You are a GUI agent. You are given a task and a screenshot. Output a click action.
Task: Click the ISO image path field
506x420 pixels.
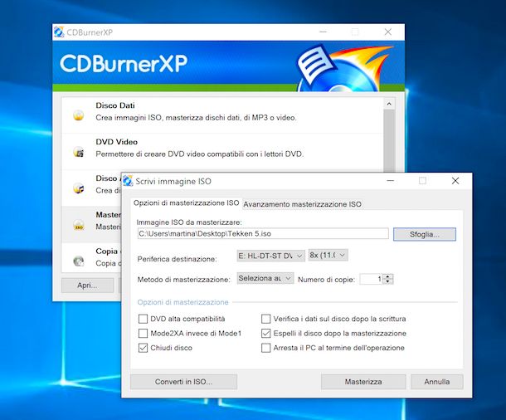pos(263,233)
